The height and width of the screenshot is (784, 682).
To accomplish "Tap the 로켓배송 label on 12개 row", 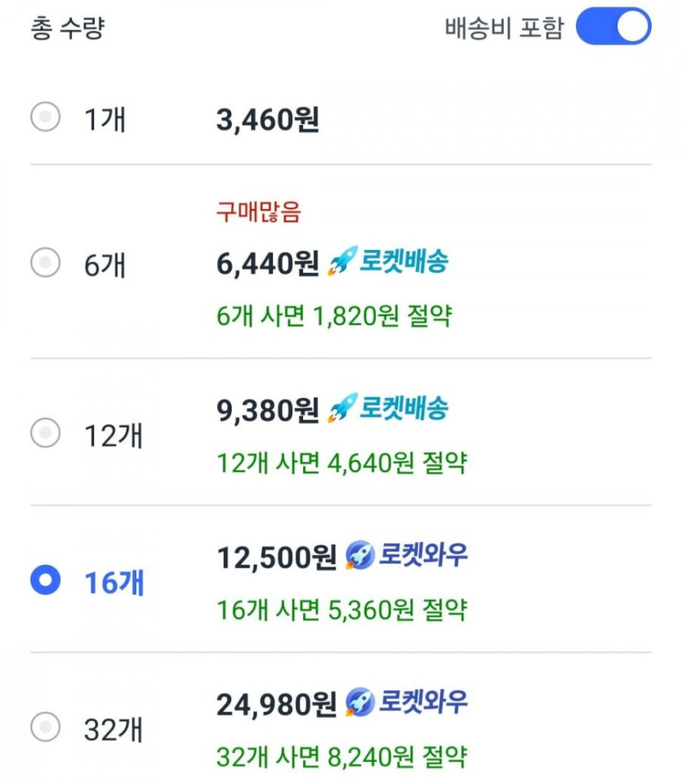I will tap(404, 408).
